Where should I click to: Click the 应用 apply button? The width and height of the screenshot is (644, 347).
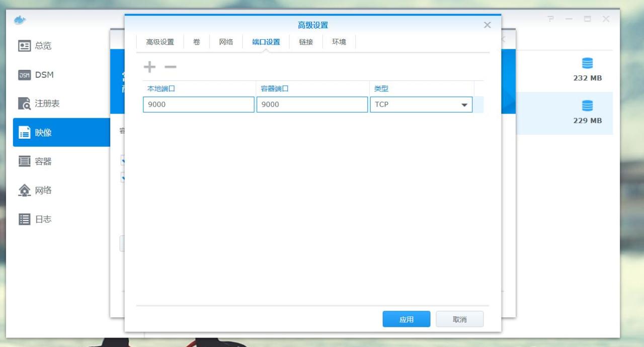point(406,319)
